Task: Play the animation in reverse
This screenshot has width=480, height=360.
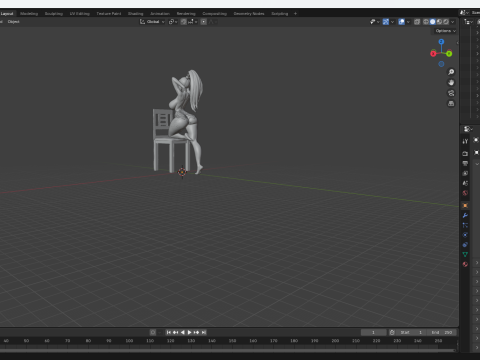Action: 183,332
